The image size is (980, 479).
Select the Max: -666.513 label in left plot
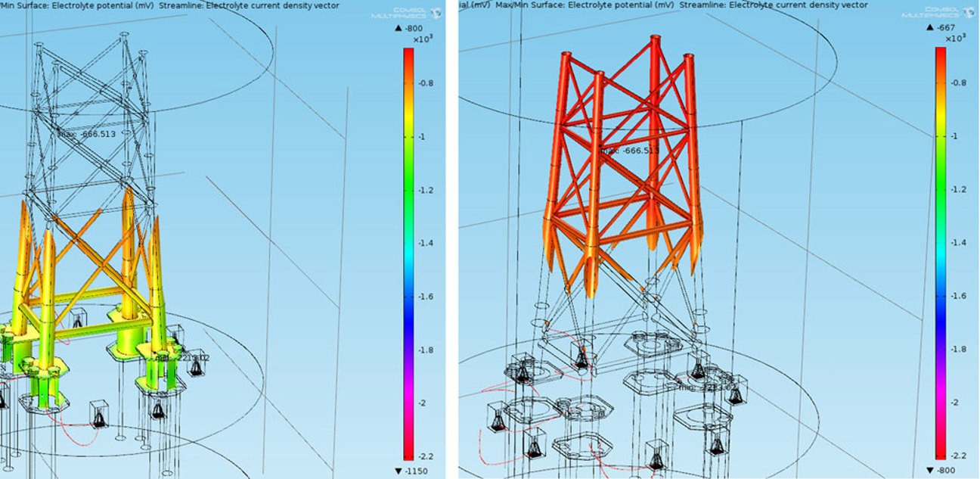88,133
